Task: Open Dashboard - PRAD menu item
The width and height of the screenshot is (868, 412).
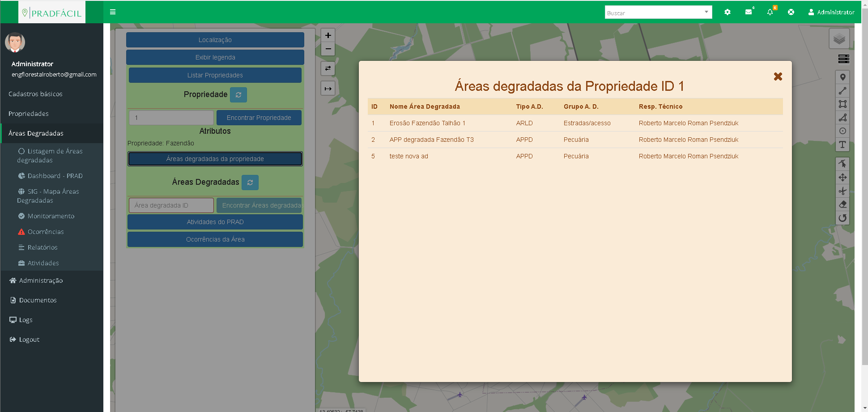Action: 55,176
